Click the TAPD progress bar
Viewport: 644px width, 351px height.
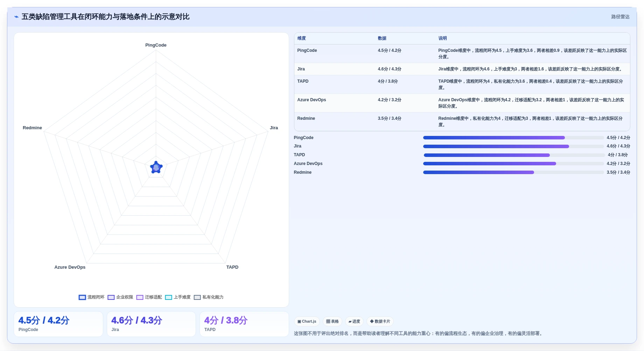coord(514,155)
